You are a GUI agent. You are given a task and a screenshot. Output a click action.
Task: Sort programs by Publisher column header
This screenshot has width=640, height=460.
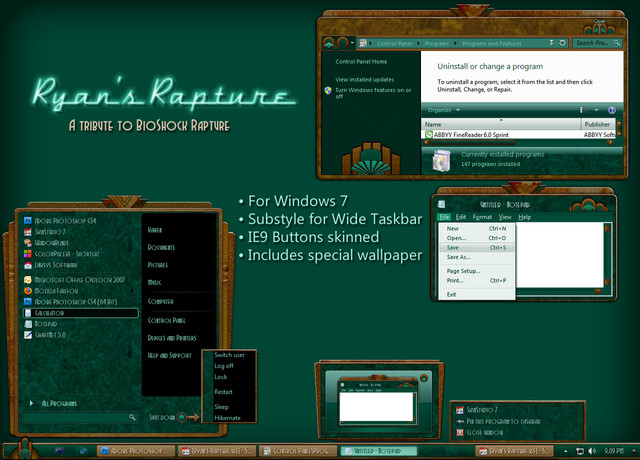click(598, 124)
